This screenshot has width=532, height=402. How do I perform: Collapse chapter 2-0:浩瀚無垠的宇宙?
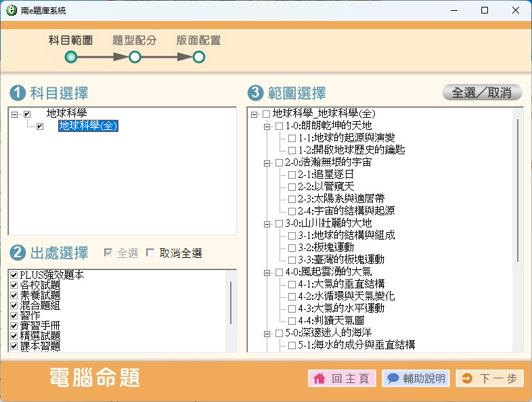click(267, 164)
